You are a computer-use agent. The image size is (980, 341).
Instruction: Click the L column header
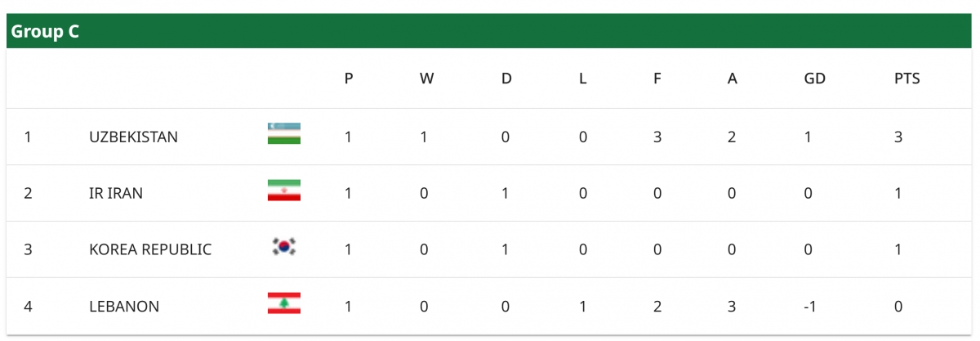[582, 79]
